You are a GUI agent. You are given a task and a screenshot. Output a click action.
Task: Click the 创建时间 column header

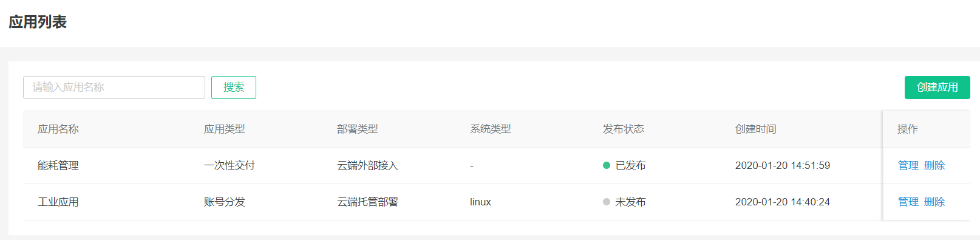756,129
